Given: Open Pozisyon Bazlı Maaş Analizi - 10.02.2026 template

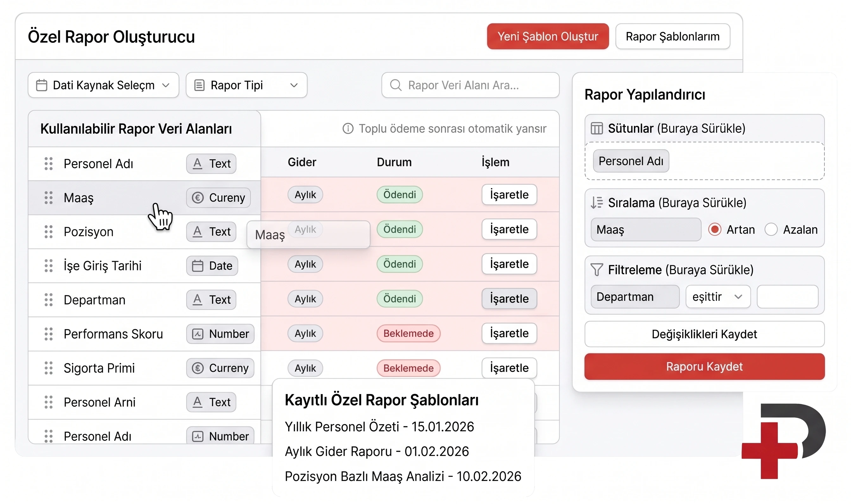Looking at the screenshot, I should point(403,476).
